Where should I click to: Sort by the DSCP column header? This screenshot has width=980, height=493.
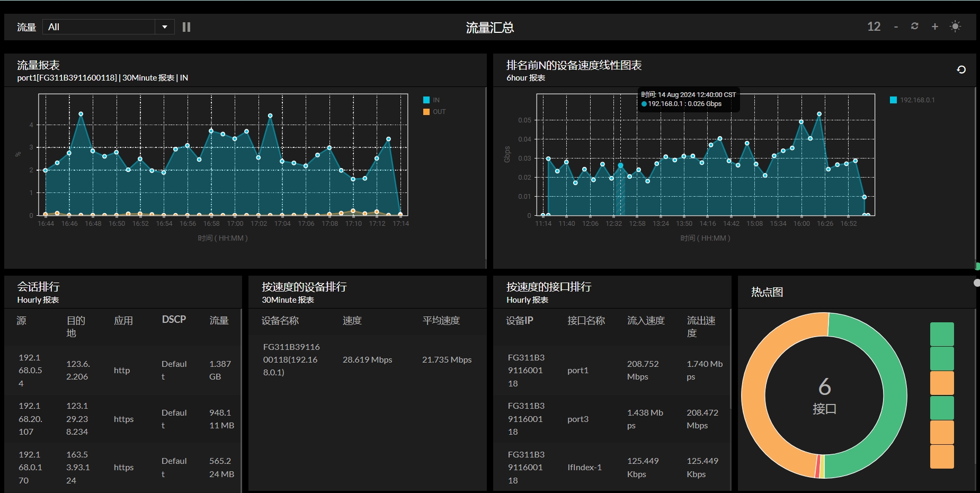coord(174,319)
